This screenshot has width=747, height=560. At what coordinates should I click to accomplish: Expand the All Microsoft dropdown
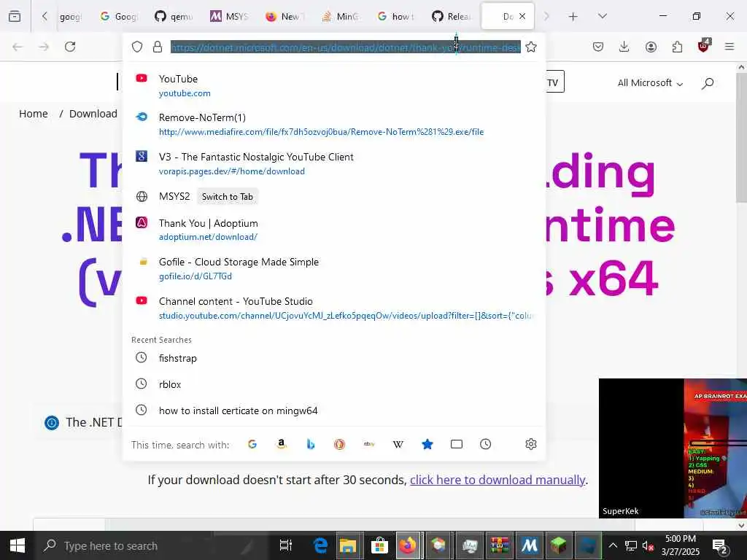click(650, 83)
